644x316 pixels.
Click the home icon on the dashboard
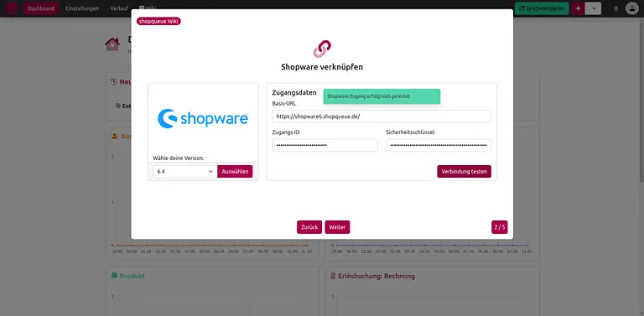[x=112, y=44]
